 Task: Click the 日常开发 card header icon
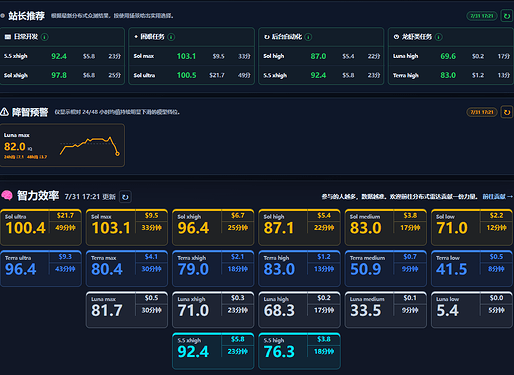[x=8, y=37]
